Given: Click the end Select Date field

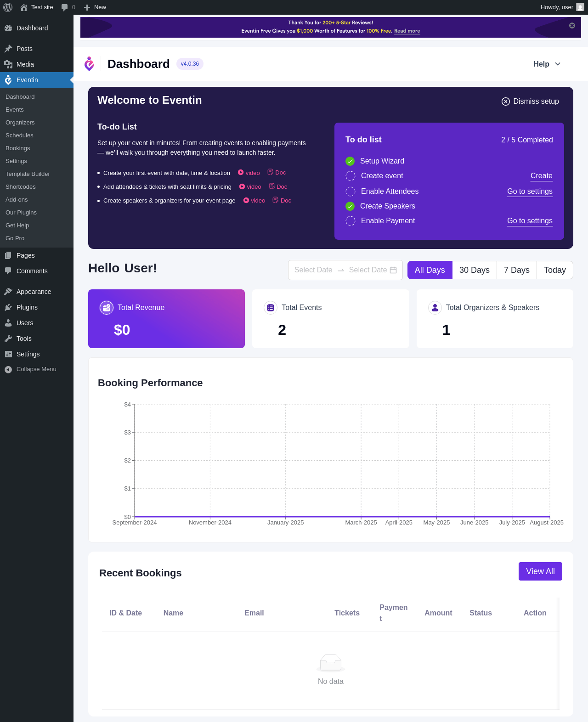Looking at the screenshot, I should [x=368, y=270].
